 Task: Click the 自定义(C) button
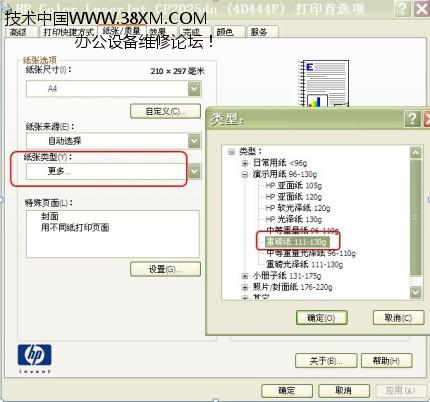[165, 111]
